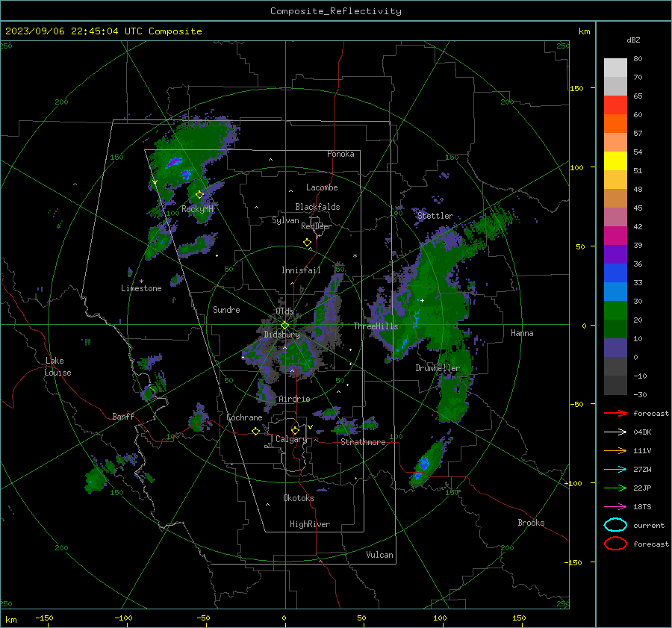Click the green 22JP arrow in legend
Image resolution: width=672 pixels, height=628 pixels.
pos(615,488)
